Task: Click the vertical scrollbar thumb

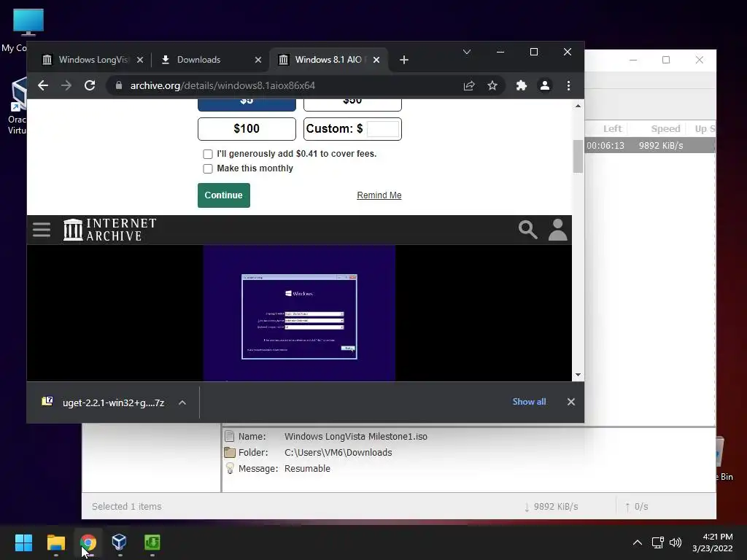Action: coord(578,157)
